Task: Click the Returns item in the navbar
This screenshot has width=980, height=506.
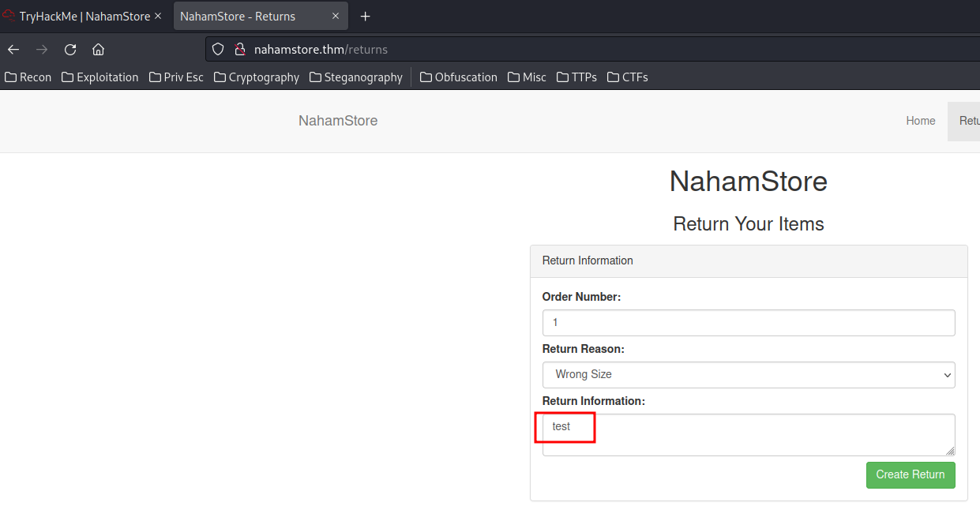Action: pyautogui.click(x=964, y=121)
